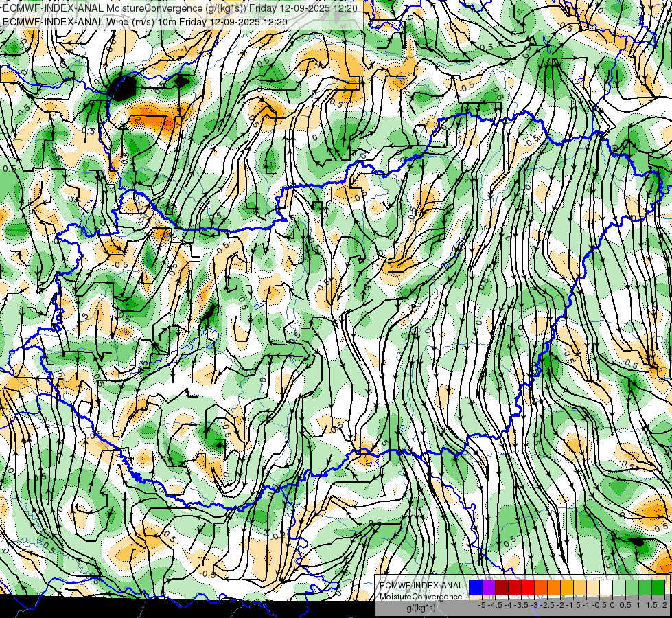Viewport: 672px width, 618px height.
Task: Click the -4.5 legend scale value
Action: pyautogui.click(x=495, y=605)
